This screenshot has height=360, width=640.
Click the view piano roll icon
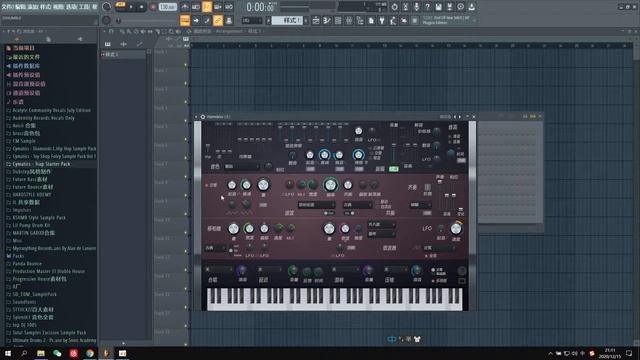click(x=327, y=20)
